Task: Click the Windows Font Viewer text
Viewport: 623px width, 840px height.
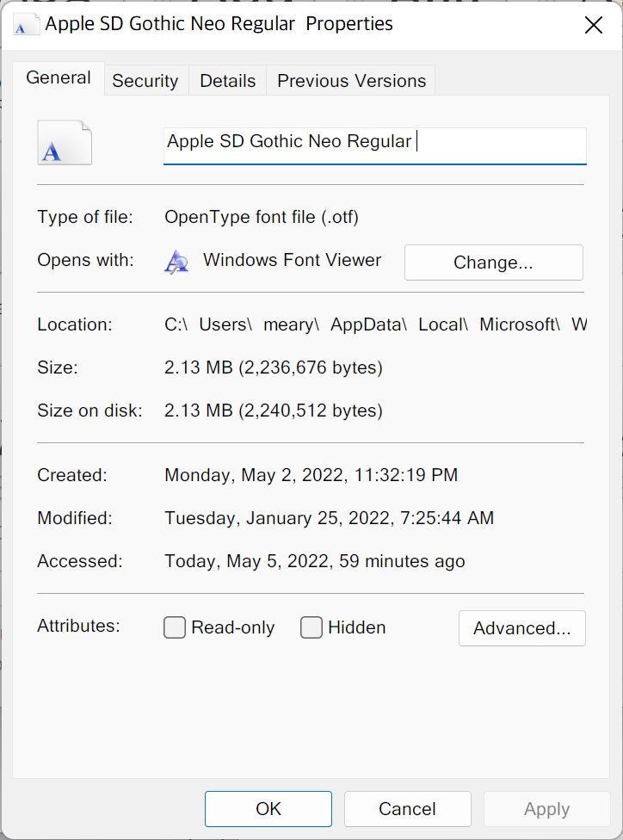Action: [292, 260]
